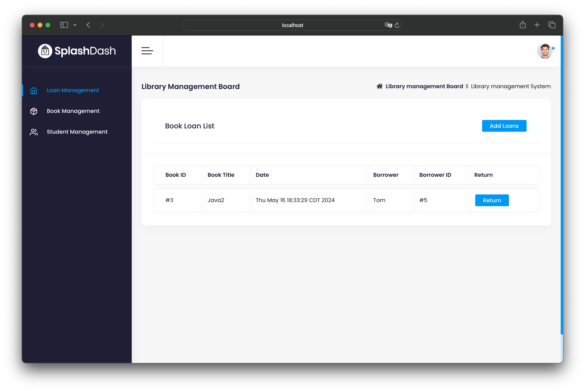Screen dimensions: 585x392
Task: Click the Add Loans button
Action: (504, 126)
